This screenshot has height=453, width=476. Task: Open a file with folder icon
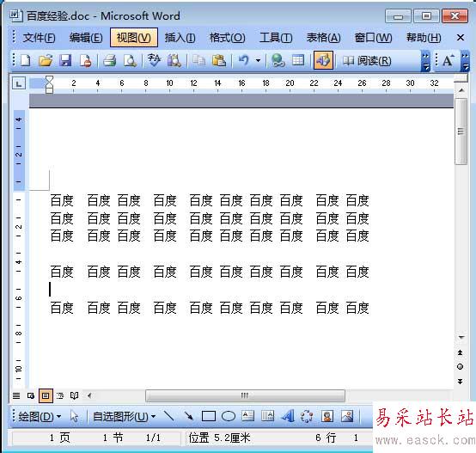click(x=46, y=60)
